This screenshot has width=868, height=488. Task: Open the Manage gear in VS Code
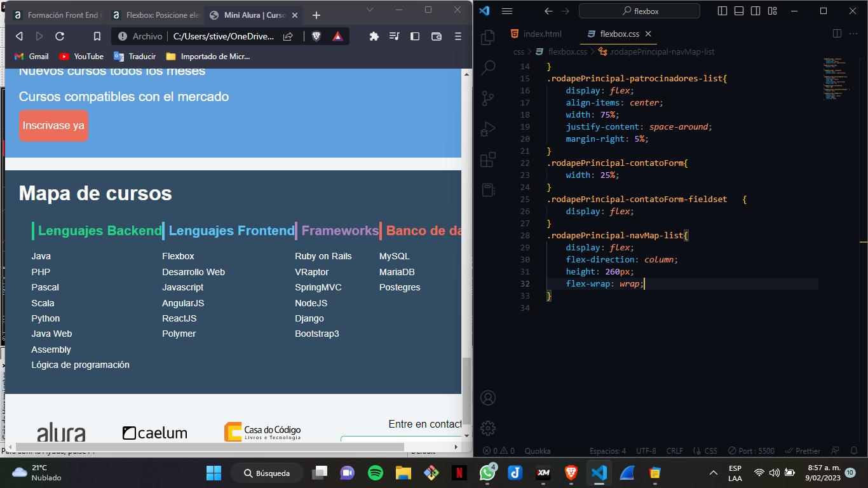pyautogui.click(x=488, y=428)
